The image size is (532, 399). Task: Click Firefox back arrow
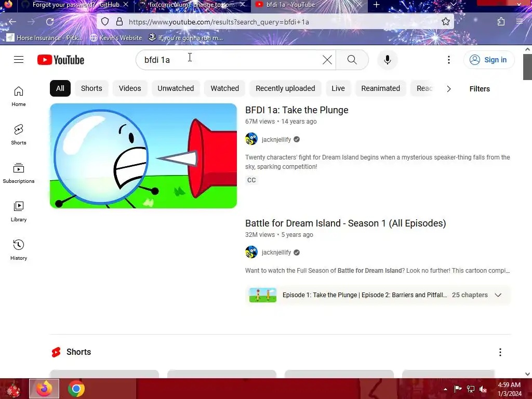pyautogui.click(x=12, y=22)
